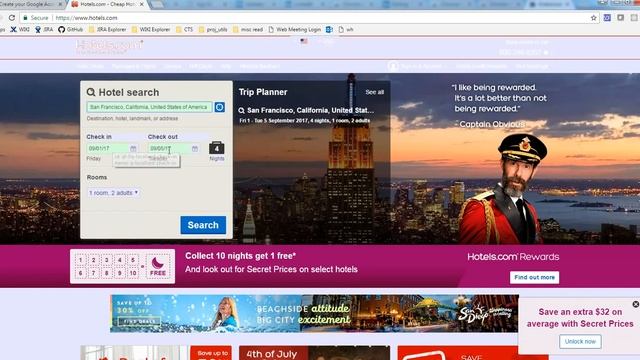Click the Hotels.com Rewards logo text

click(x=513, y=257)
